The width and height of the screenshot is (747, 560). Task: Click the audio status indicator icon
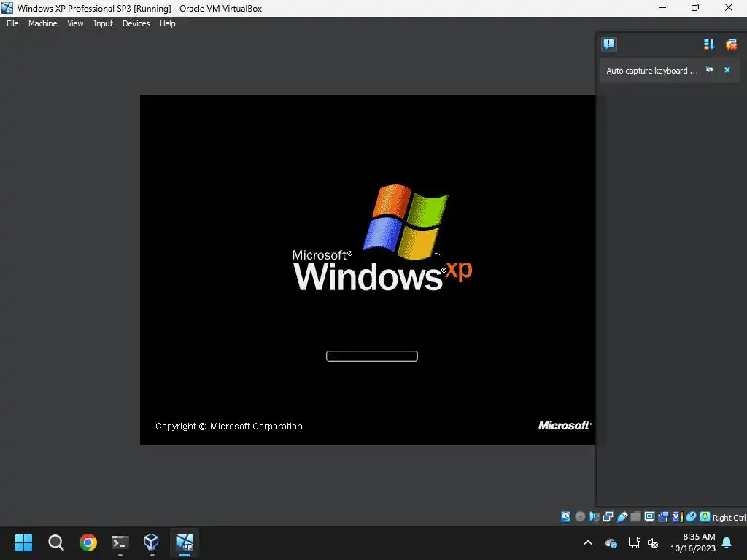pos(594,517)
